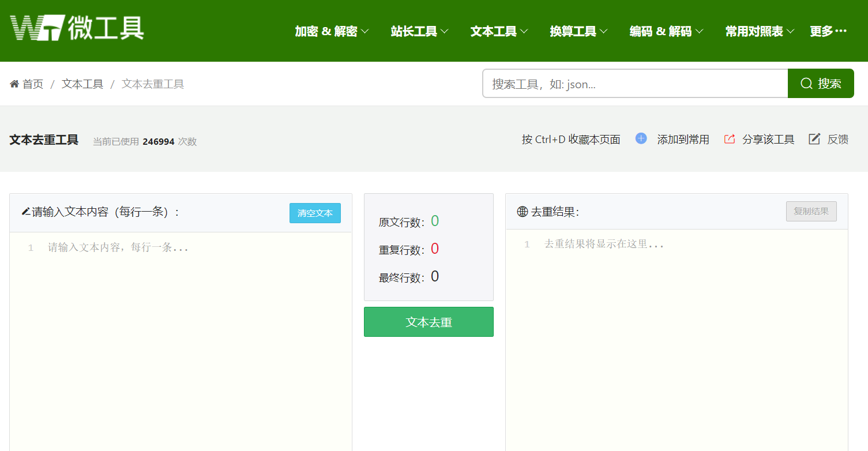
Task: Click the 最终行数 counter label
Action: pyautogui.click(x=401, y=277)
